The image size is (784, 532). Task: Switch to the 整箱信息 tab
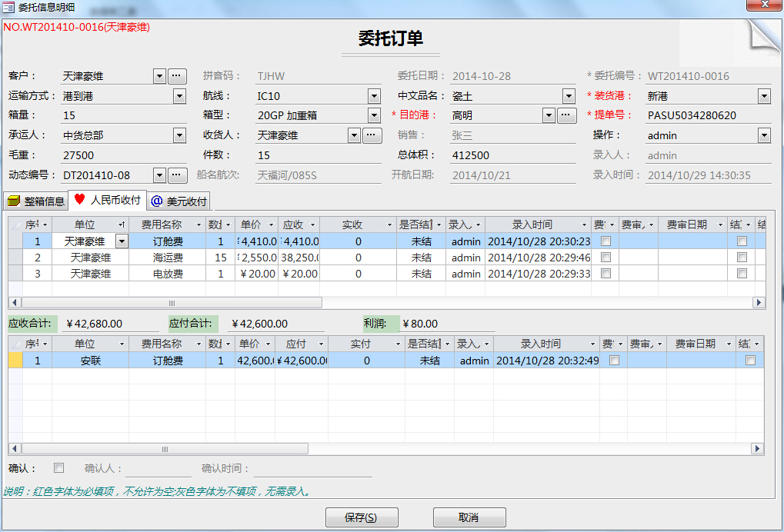pyautogui.click(x=35, y=201)
